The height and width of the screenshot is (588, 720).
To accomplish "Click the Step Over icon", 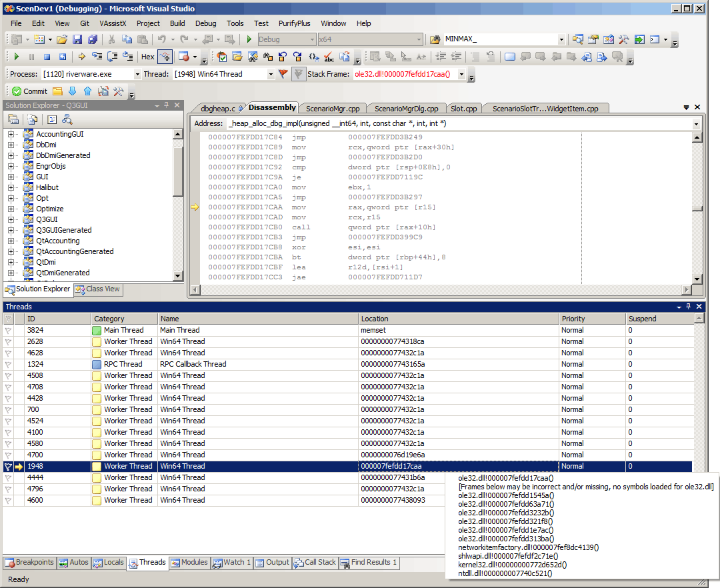I will click(112, 57).
